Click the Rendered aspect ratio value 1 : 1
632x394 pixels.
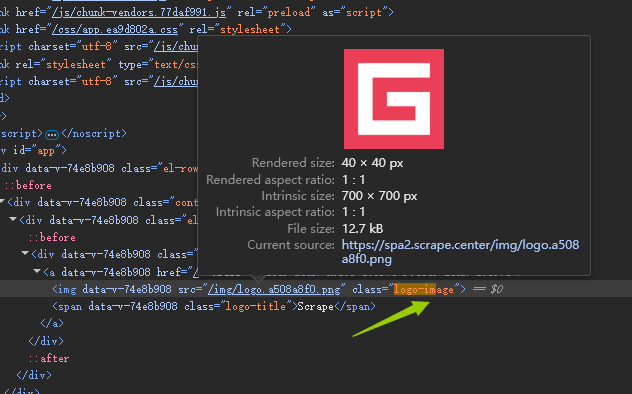point(353,180)
